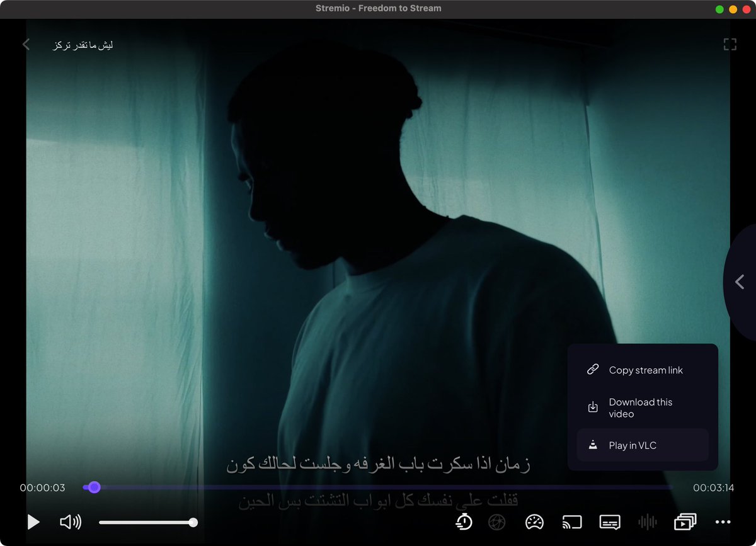Select Play in VLC
756x546 pixels.
tap(643, 445)
